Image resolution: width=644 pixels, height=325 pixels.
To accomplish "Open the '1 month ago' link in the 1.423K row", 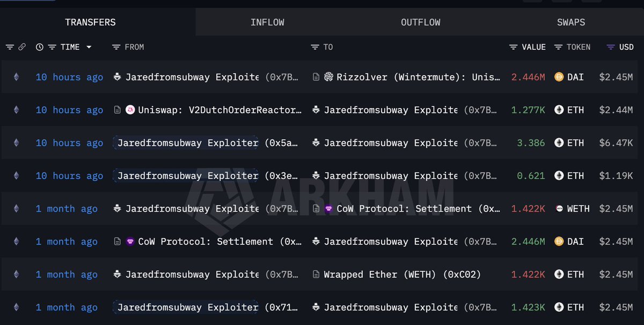I will click(67, 307).
